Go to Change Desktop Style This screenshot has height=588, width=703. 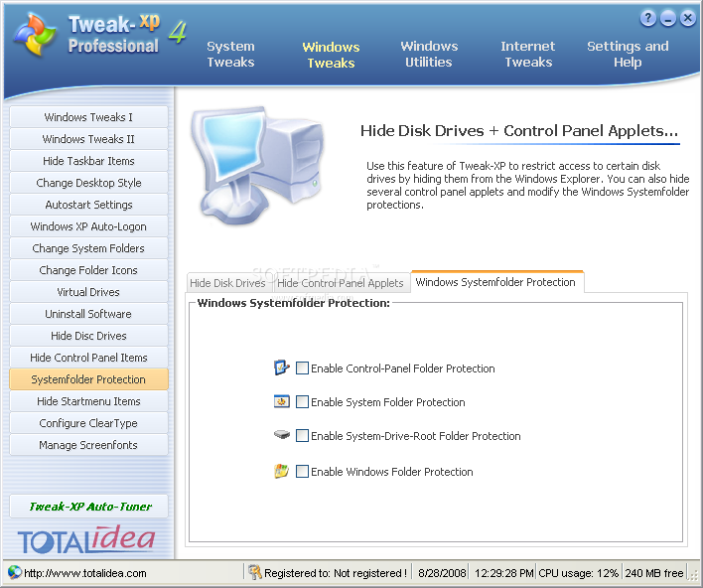(88, 183)
